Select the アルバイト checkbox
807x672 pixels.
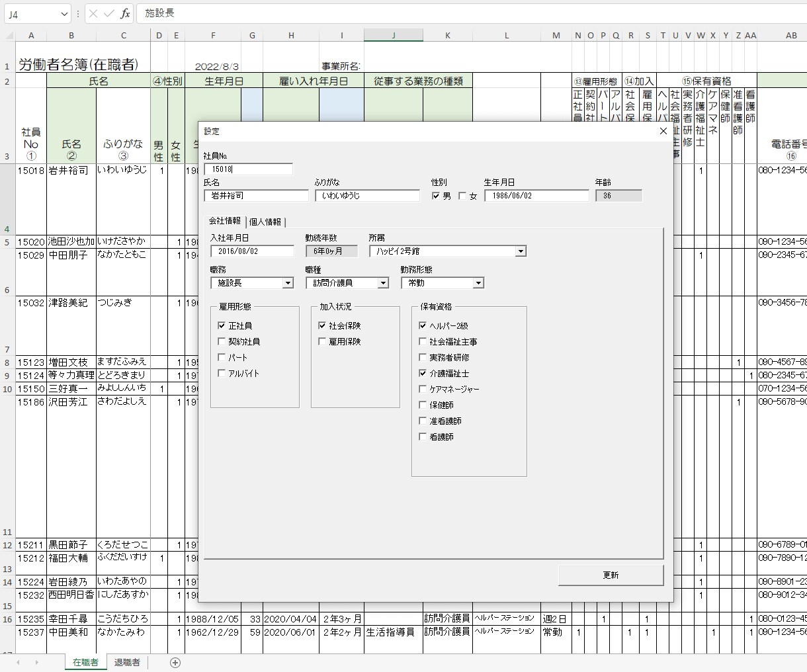coord(222,373)
